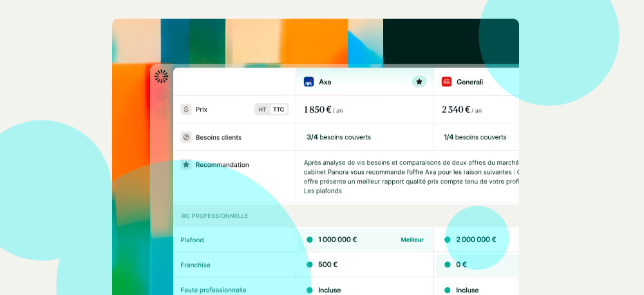
Task: Click the green dot beside Generali's Incluse
Action: point(448,290)
